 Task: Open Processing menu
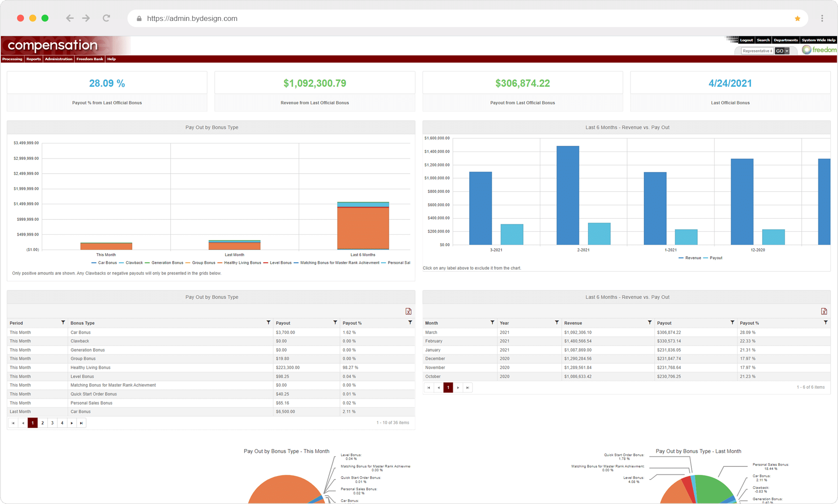point(12,59)
